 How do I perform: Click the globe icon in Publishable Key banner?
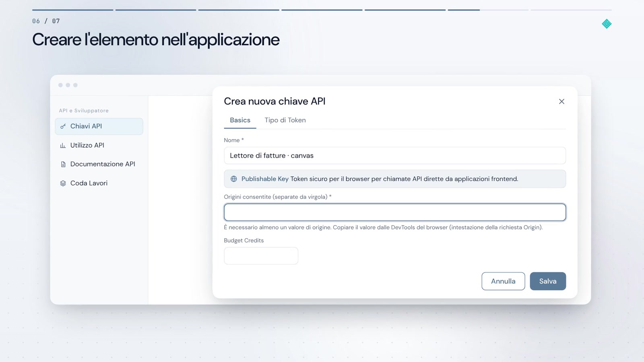(233, 179)
